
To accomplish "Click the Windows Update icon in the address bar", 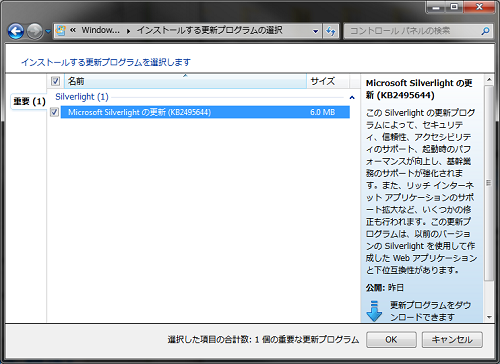I will pyautogui.click(x=61, y=31).
